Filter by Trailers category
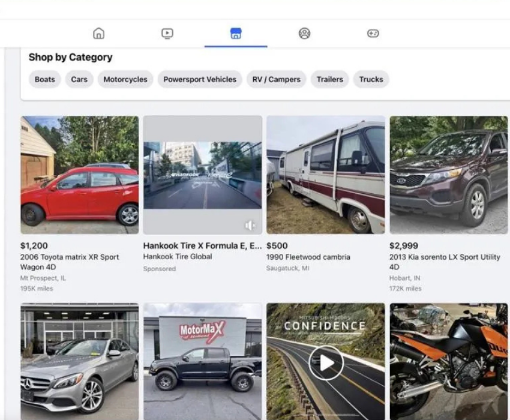Screen dimensions: 510x420 click(x=329, y=79)
